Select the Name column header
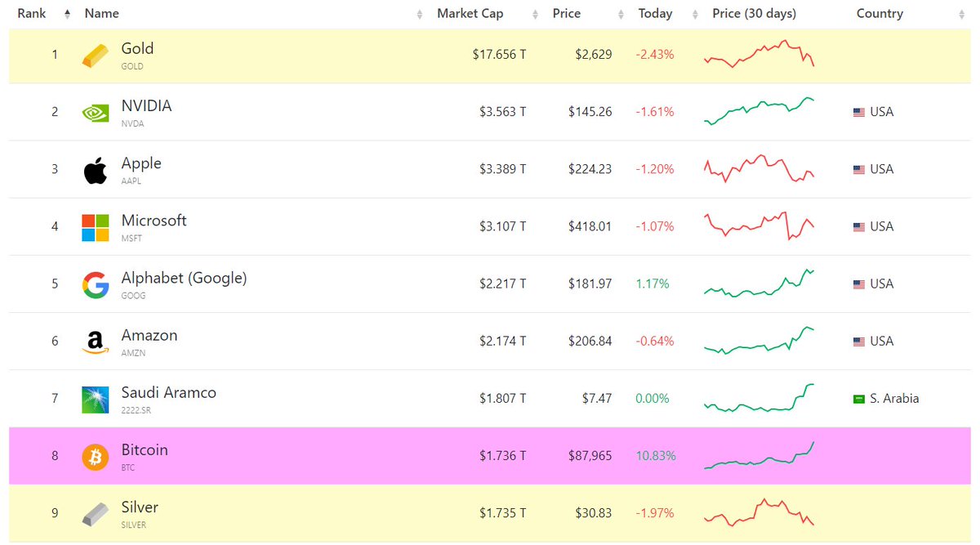980x545 pixels. point(104,13)
